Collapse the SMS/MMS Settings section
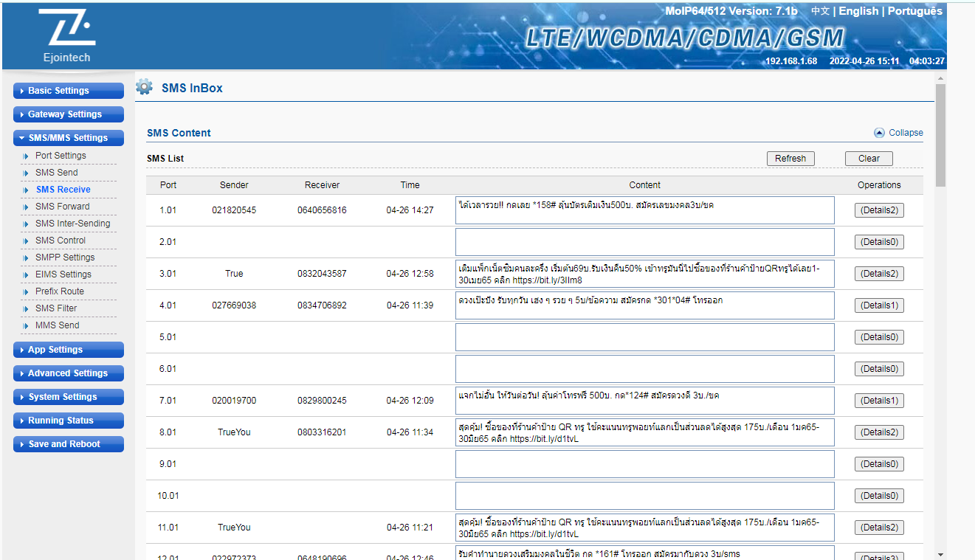Viewport: 975px width, 560px height. (x=68, y=138)
